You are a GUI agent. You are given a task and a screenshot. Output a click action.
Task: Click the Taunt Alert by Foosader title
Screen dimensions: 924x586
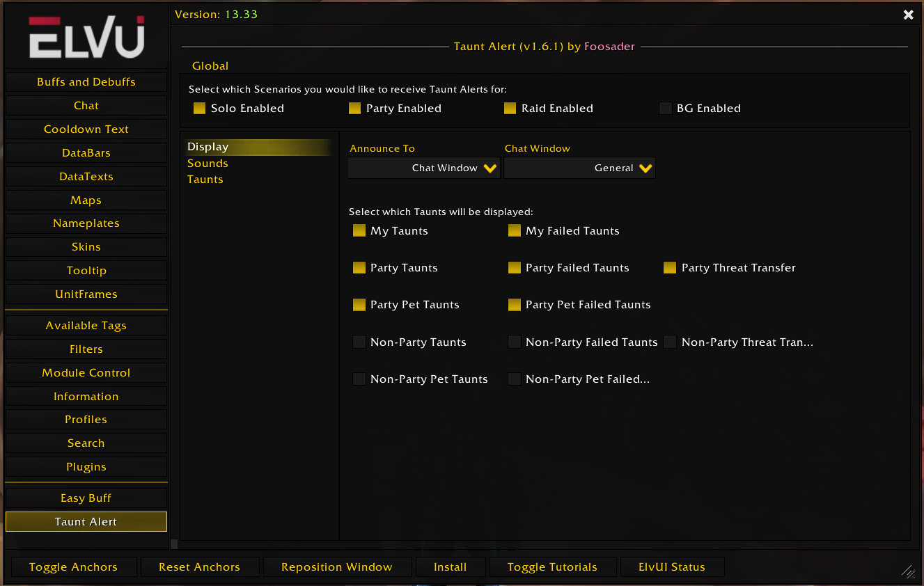click(x=545, y=47)
